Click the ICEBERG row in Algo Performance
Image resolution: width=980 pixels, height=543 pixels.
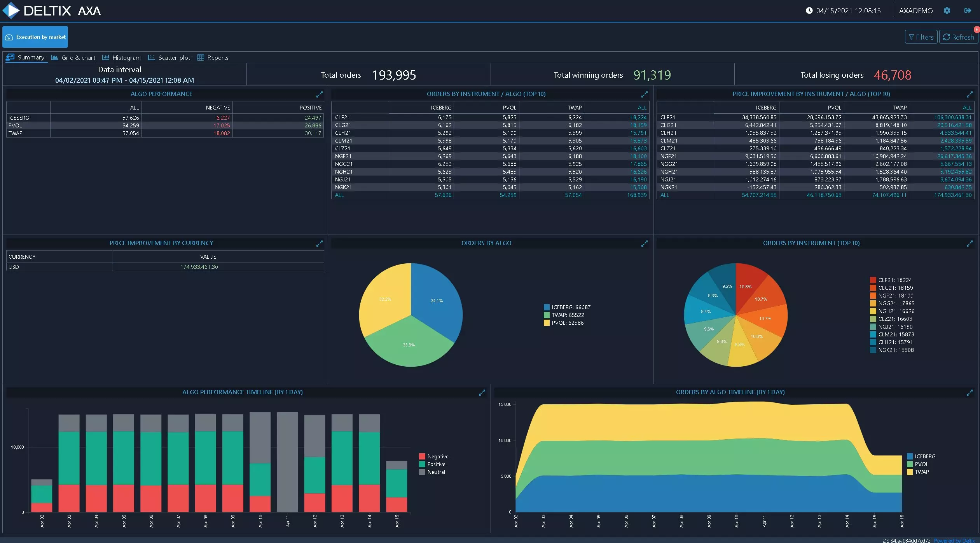click(165, 118)
